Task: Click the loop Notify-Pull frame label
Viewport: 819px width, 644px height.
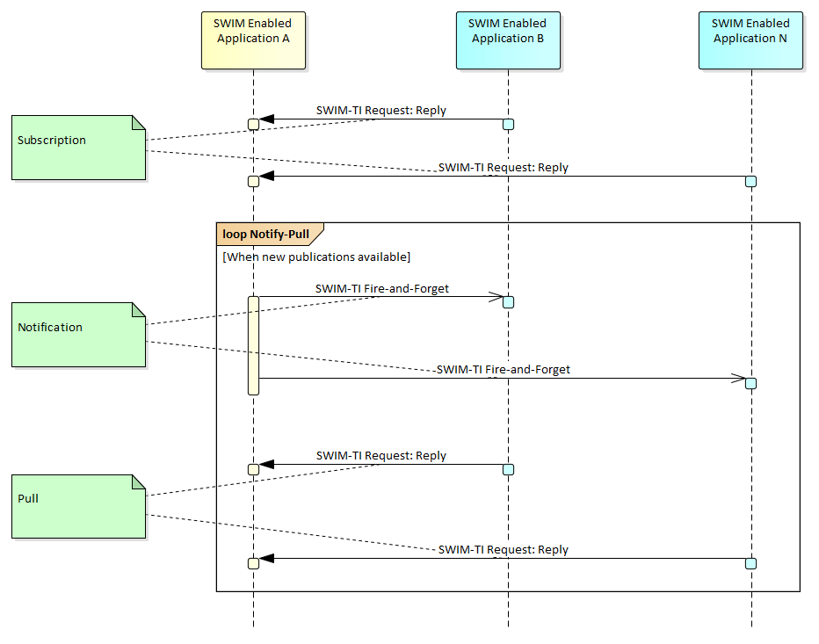Action: (x=267, y=235)
